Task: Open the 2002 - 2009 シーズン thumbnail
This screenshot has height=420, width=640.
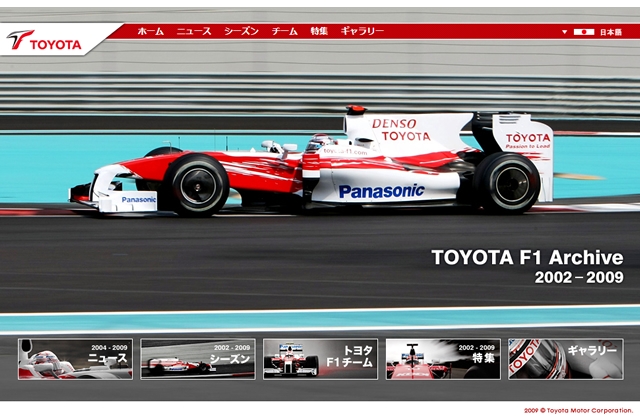Action: [x=198, y=359]
